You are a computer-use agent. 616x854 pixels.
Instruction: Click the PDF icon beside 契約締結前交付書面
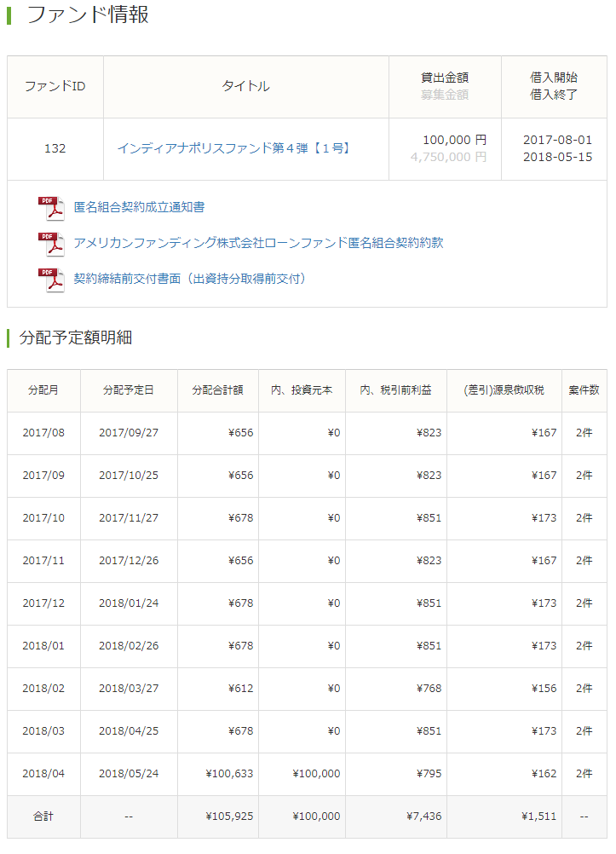pyautogui.click(x=51, y=280)
